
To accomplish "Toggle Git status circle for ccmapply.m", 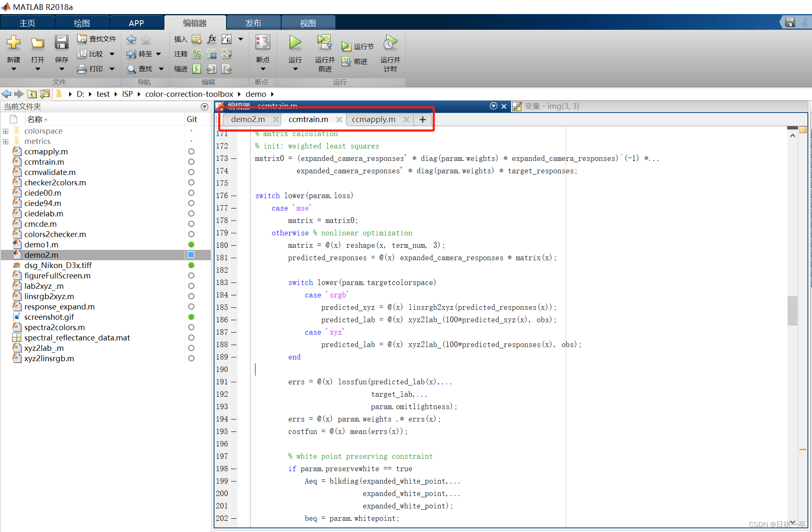I will 191,151.
